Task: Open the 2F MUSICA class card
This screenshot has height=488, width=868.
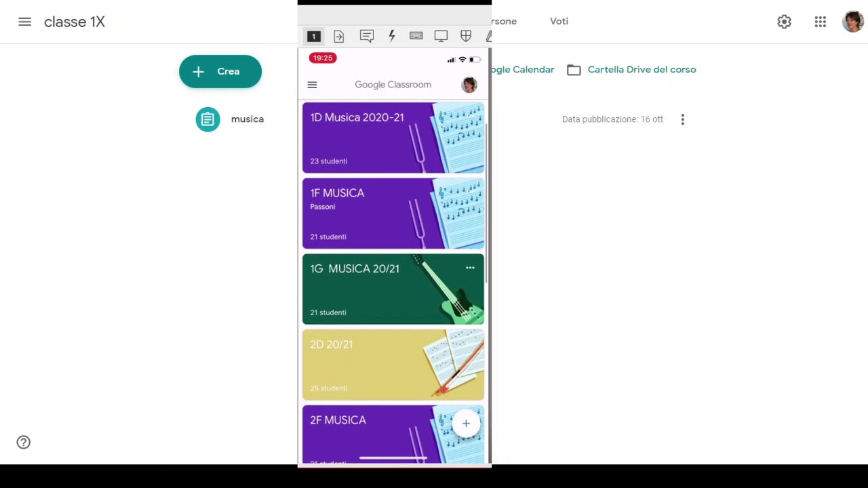Action: (x=393, y=434)
